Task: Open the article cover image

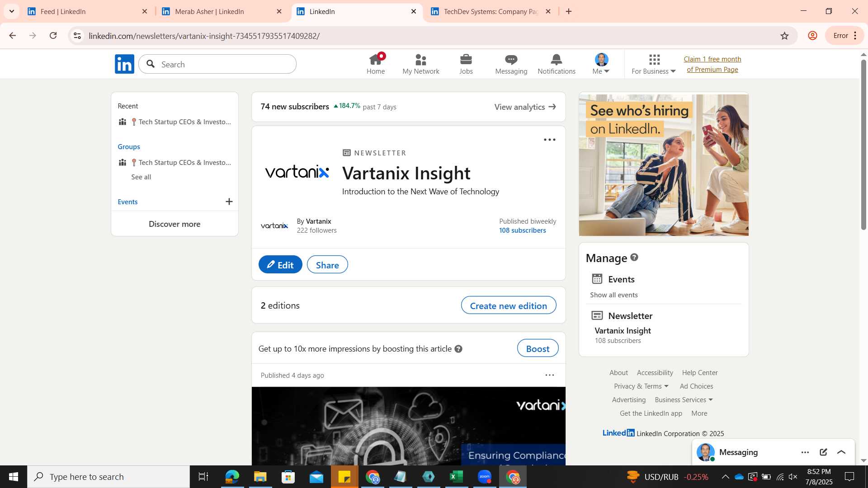Action: click(408, 426)
